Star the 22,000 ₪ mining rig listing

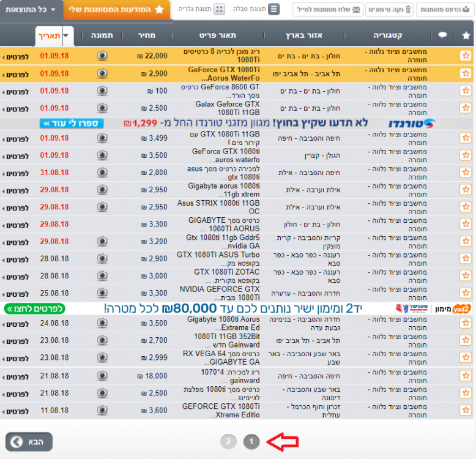(466, 56)
